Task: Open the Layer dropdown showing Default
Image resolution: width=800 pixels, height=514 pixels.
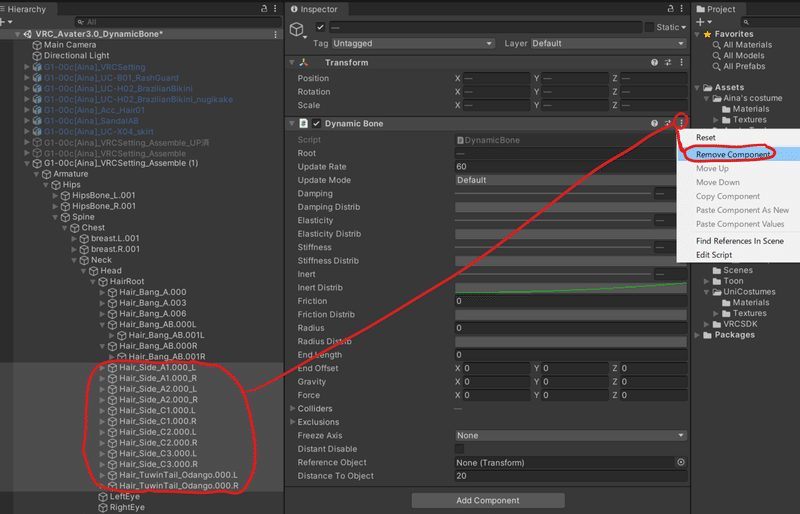Action: coord(609,43)
